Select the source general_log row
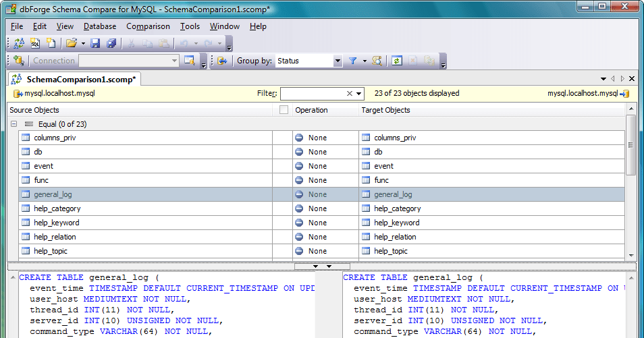The height and width of the screenshot is (338, 644). [145, 194]
